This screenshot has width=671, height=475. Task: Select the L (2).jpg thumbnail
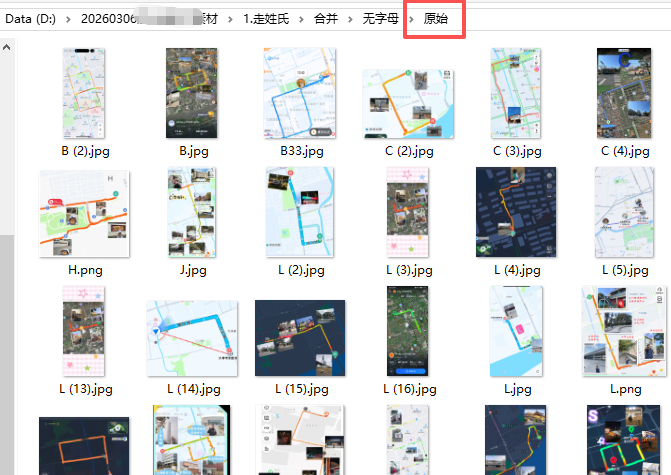point(300,212)
